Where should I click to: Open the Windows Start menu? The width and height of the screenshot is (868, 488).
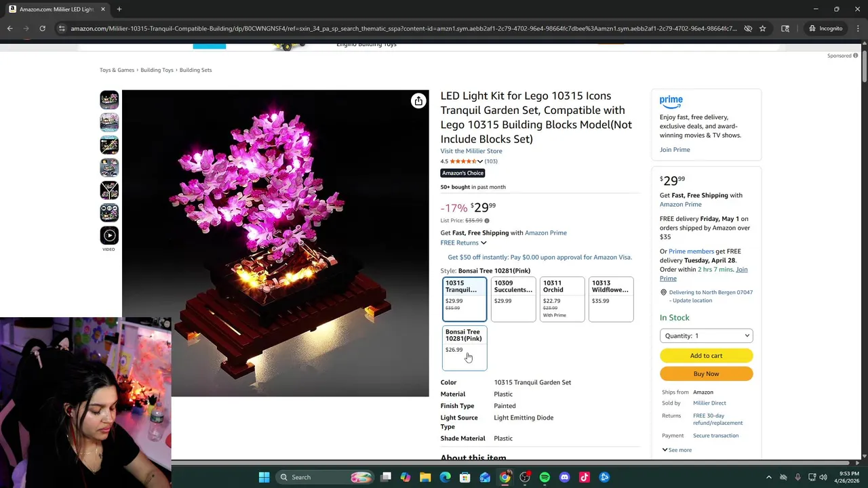(264, 477)
